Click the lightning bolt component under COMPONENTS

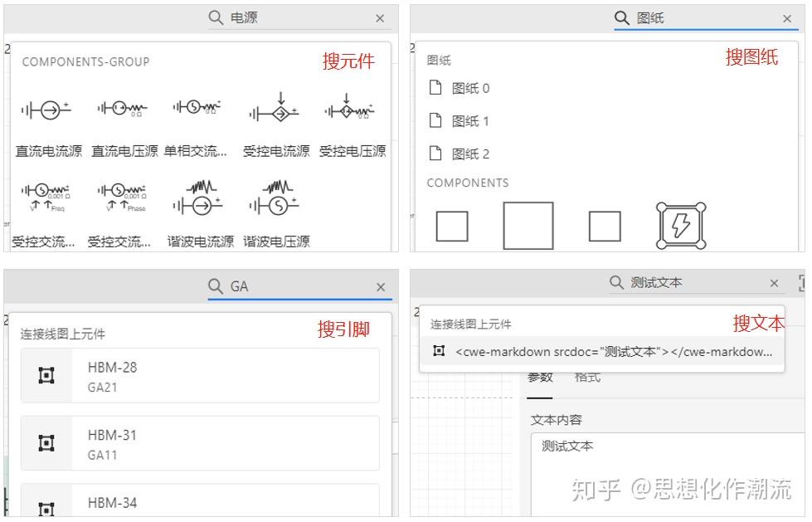[x=680, y=225]
